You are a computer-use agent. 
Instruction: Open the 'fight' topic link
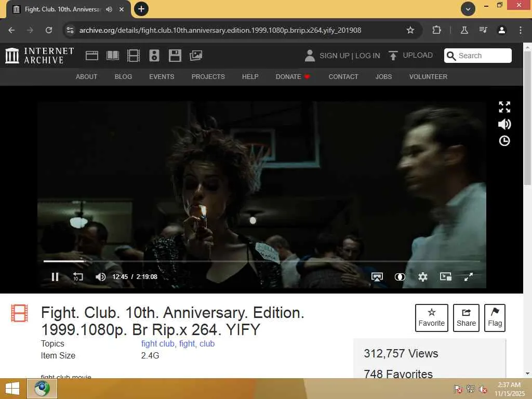187,344
